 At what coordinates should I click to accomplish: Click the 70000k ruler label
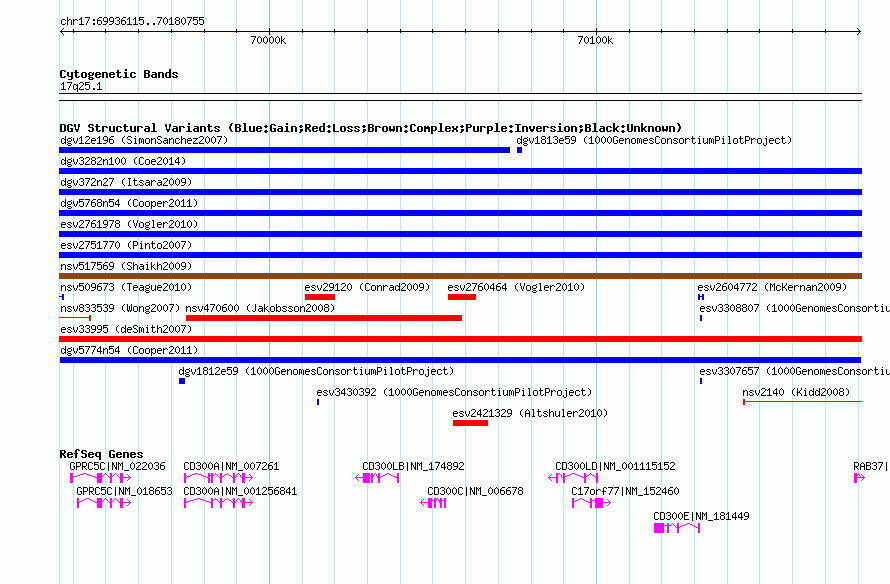click(268, 40)
